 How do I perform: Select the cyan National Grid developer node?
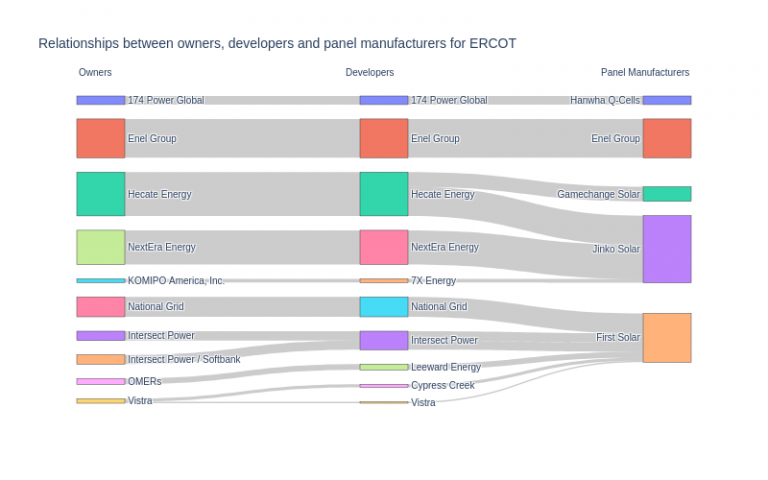(x=384, y=307)
